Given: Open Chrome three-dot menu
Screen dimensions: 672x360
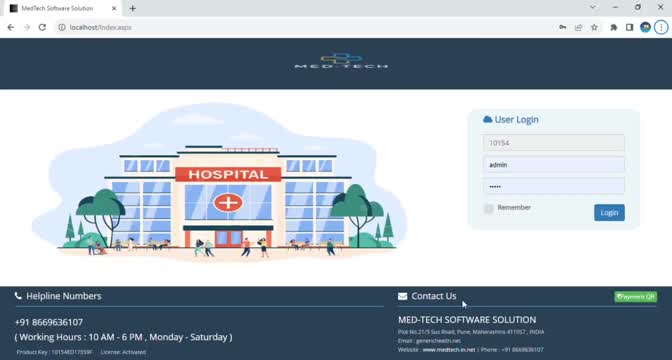Looking at the screenshot, I should [x=661, y=27].
